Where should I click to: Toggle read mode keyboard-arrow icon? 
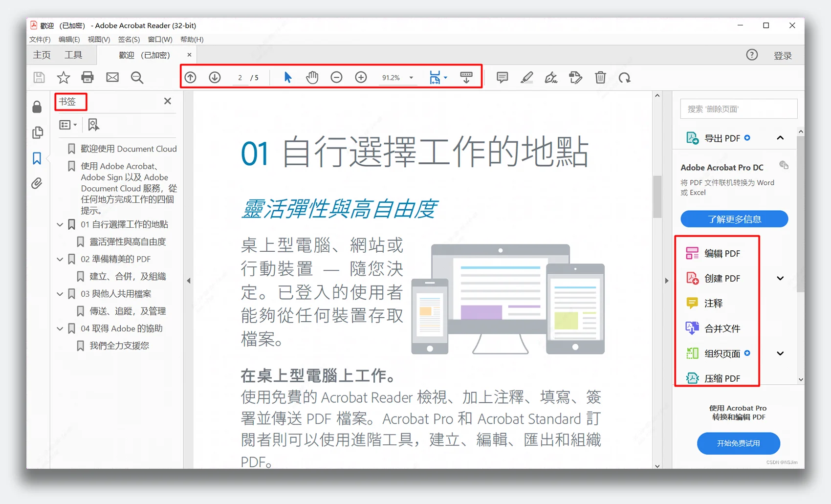pos(466,77)
